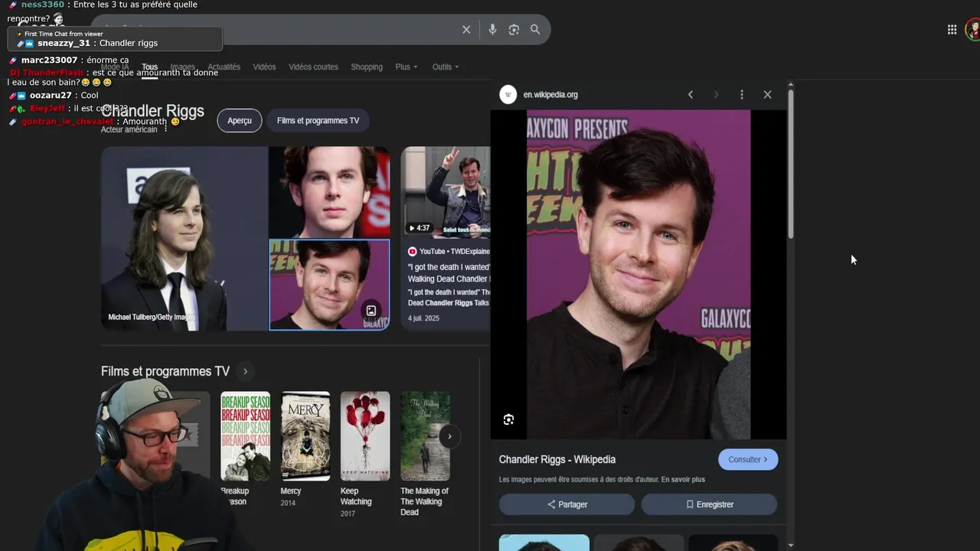Image resolution: width=980 pixels, height=551 pixels.
Task: Switch to the Actualités tab
Action: tap(224, 67)
